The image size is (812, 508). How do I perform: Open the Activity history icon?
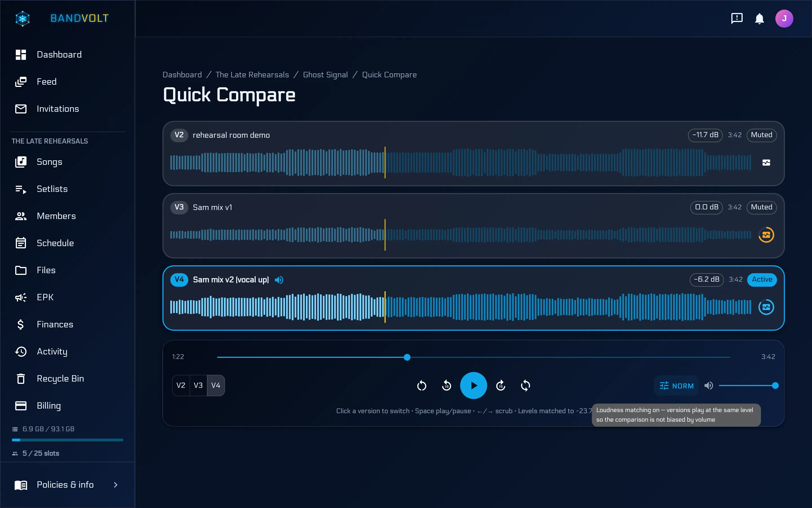[21, 351]
